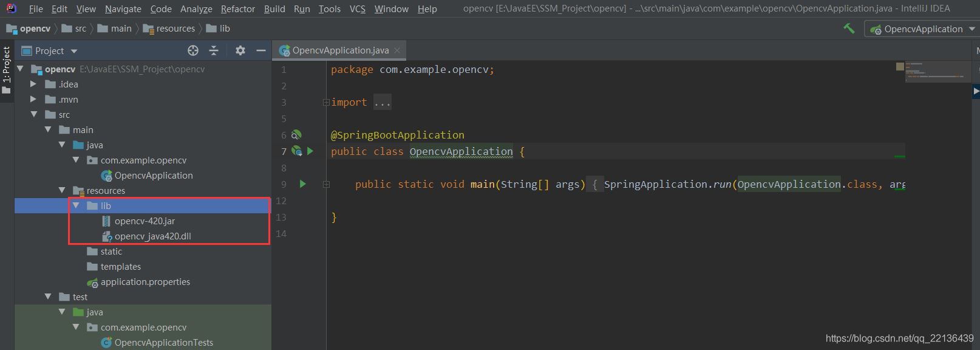980x350 pixels.
Task: Click the Collapse All icon in Project panel
Action: click(214, 50)
